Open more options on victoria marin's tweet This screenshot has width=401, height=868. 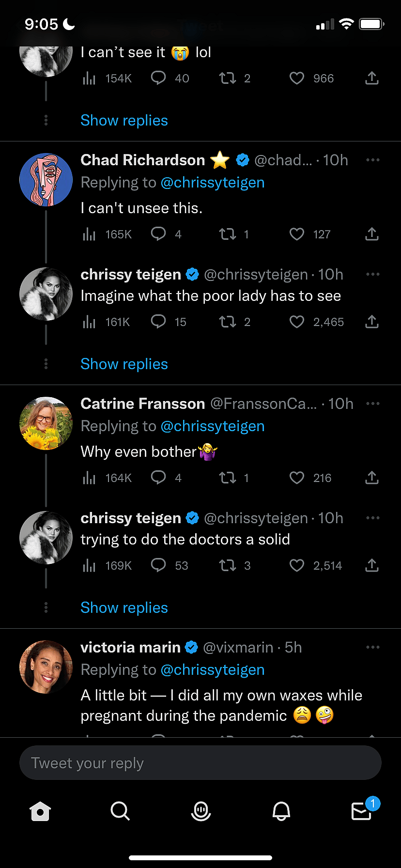pyautogui.click(x=372, y=647)
